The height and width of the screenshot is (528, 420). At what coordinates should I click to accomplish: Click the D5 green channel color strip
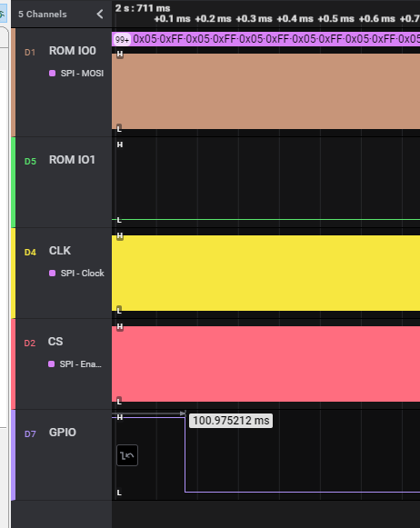(x=14, y=182)
